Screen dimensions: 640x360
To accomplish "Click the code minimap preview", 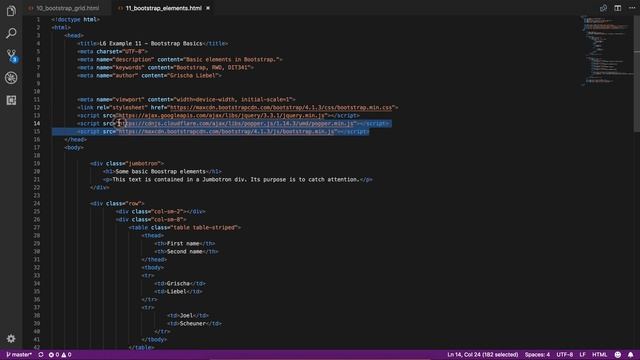I will (606, 51).
